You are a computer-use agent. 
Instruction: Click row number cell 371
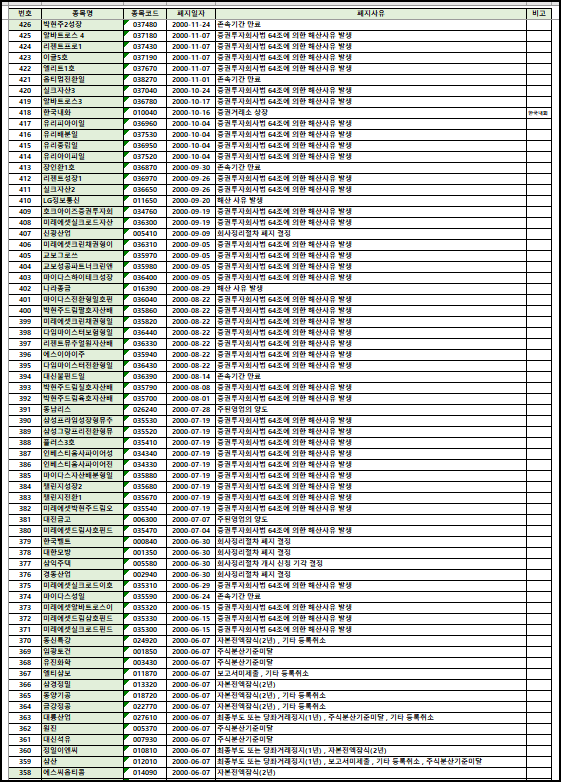click(x=25, y=629)
